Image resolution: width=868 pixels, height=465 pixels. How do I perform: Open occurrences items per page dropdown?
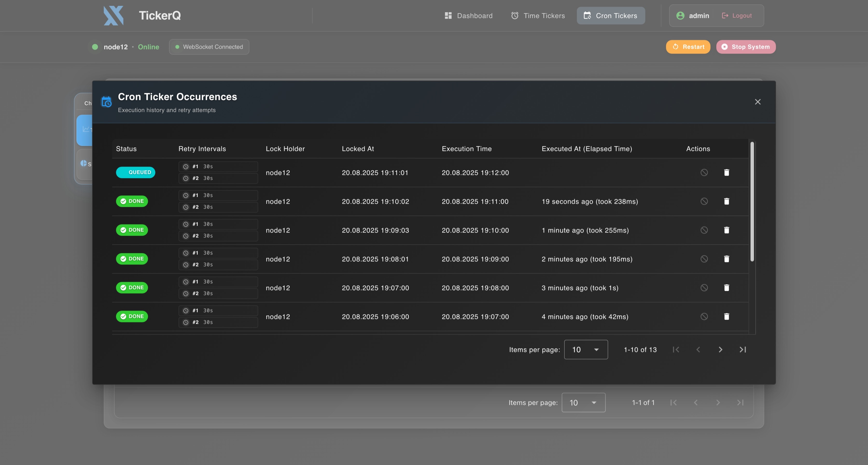point(586,349)
